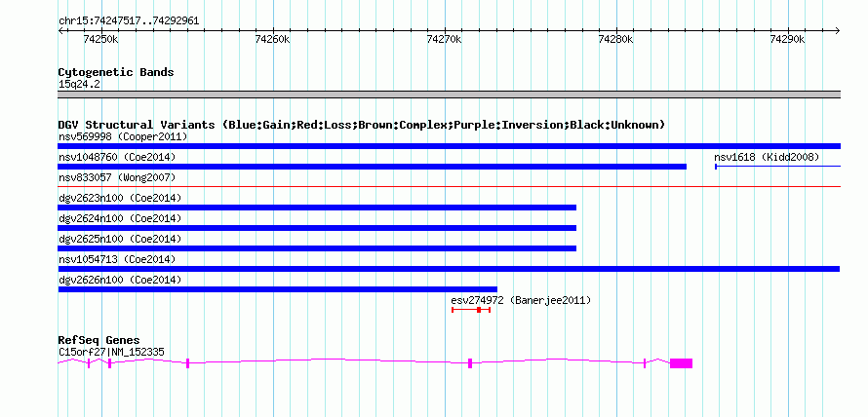The width and height of the screenshot is (868, 417).
Task: Click the nsv1618 (Kidd2008) variant line
Action: click(x=777, y=166)
